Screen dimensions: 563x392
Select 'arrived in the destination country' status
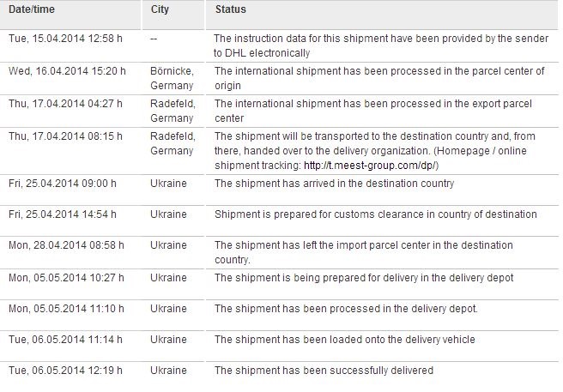pos(334,183)
